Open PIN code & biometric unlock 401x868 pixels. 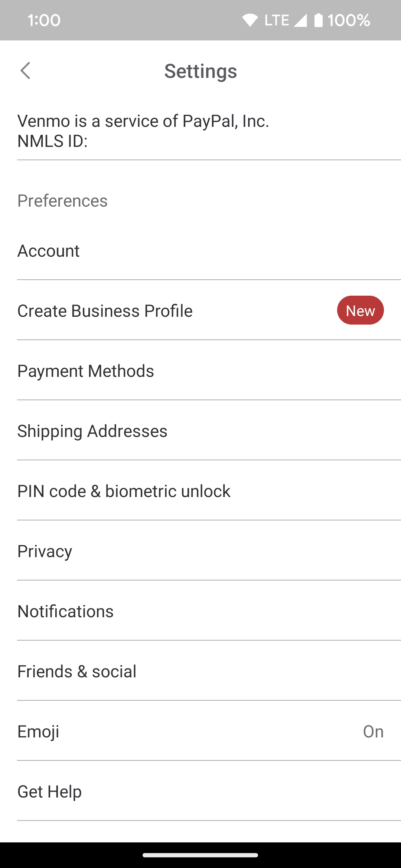tap(124, 491)
